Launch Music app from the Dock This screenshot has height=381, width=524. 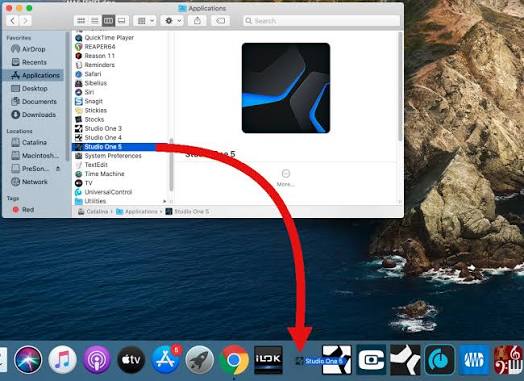point(62,360)
